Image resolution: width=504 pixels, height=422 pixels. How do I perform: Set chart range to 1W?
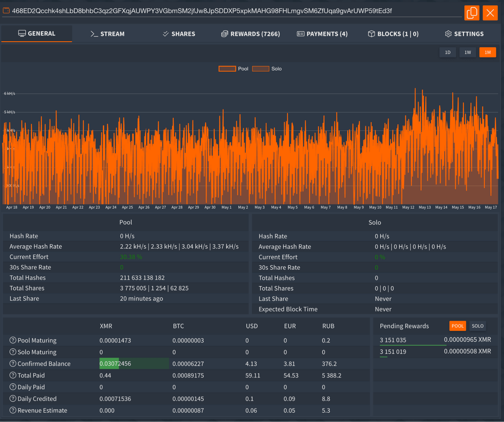(x=468, y=53)
